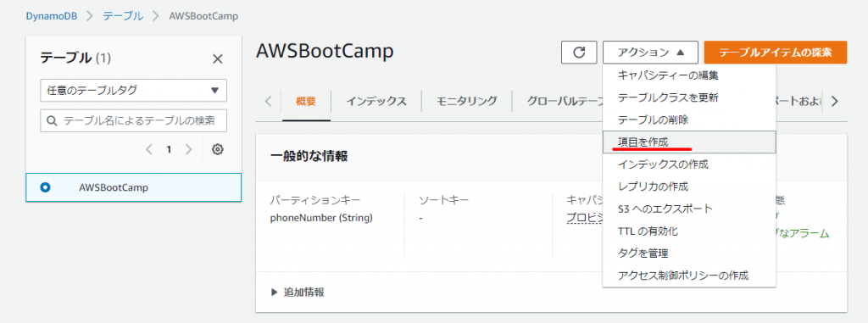The image size is (868, 323).
Task: Choose TTL の有効化 from menu
Action: (x=689, y=231)
